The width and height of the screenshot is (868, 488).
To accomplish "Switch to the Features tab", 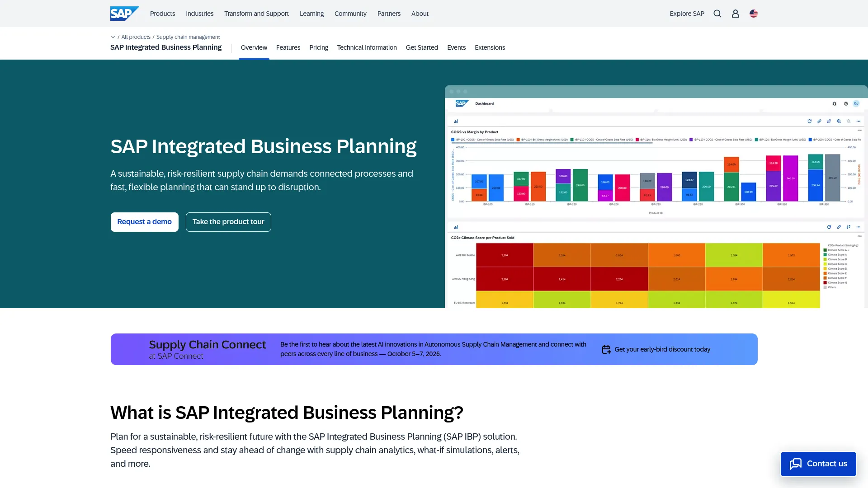I will click(x=288, y=47).
